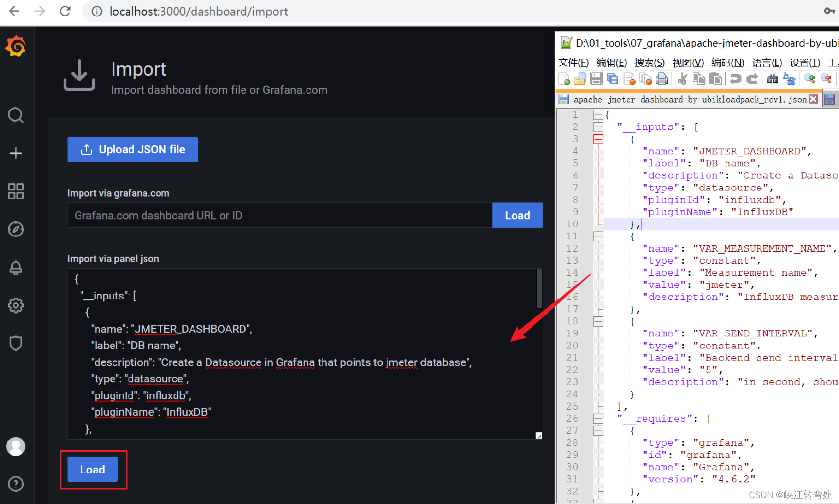
Task: Click Load next to Grafana.com URL field
Action: pyautogui.click(x=517, y=215)
